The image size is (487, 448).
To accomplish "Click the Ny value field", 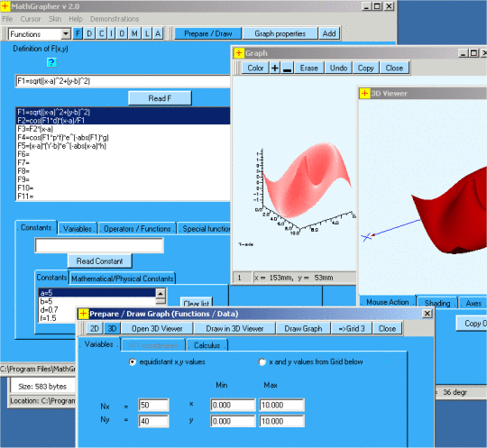I will coord(153,421).
